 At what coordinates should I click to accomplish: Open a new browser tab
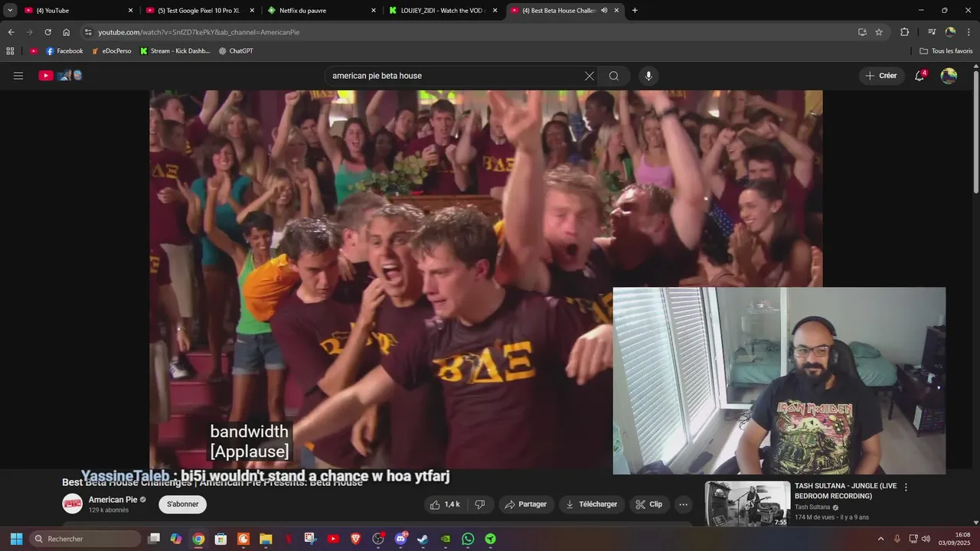coord(635,11)
